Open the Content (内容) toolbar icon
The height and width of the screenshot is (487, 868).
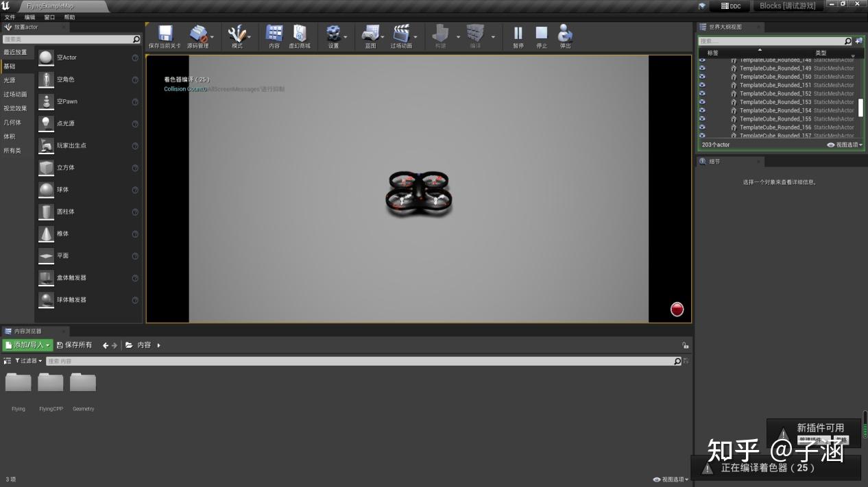point(274,34)
